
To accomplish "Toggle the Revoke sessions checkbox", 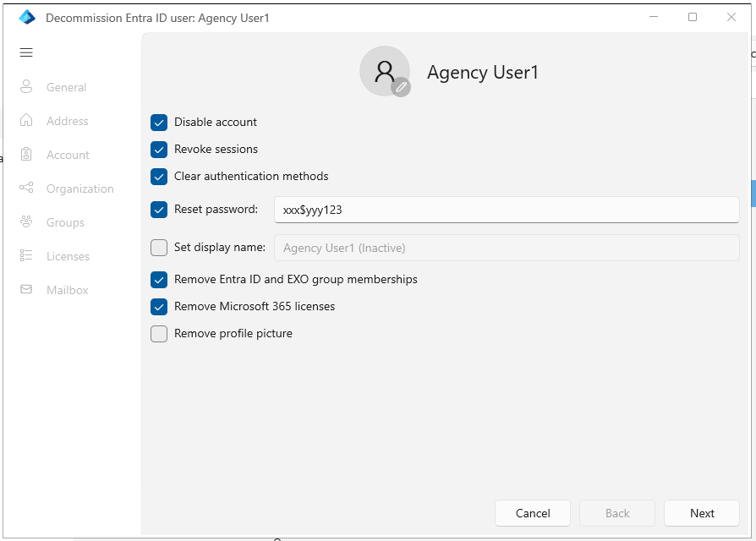I will tap(159, 150).
